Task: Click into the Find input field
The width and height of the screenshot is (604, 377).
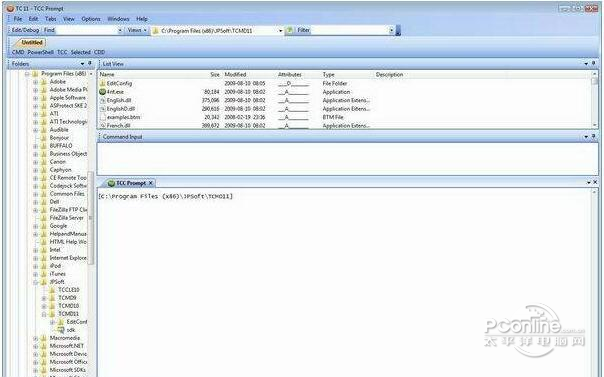Action: [86, 30]
